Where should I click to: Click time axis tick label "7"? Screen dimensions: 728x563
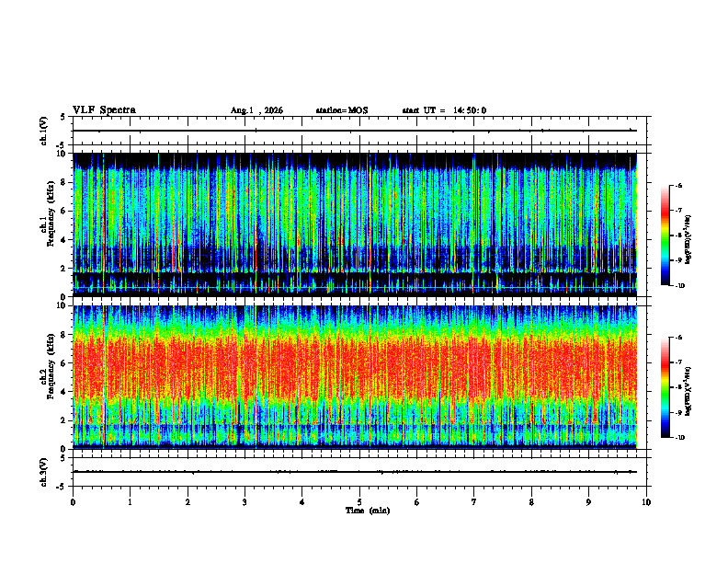coord(474,502)
